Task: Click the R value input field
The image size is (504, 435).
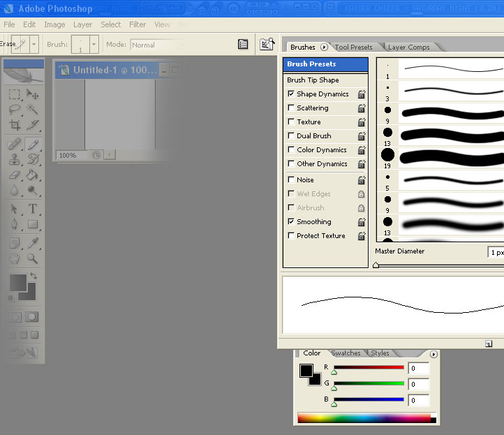Action: 419,369
